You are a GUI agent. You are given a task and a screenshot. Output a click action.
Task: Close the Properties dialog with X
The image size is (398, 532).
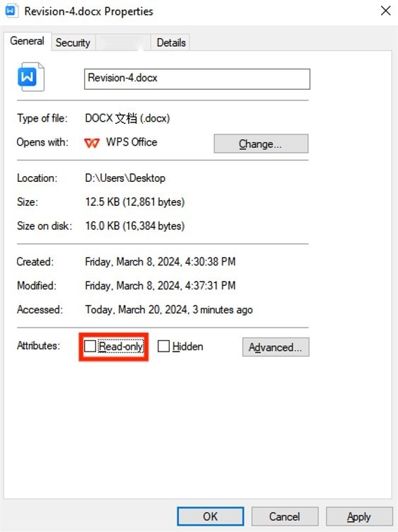tap(385, 11)
